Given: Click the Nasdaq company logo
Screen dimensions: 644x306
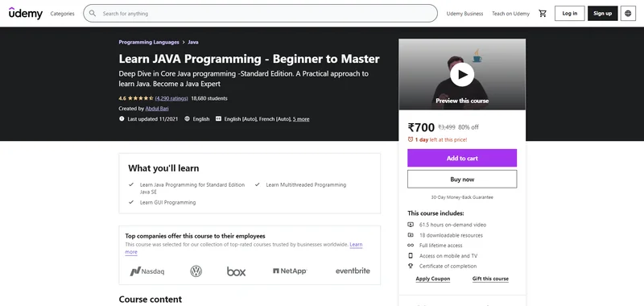Looking at the screenshot, I should (x=147, y=271).
